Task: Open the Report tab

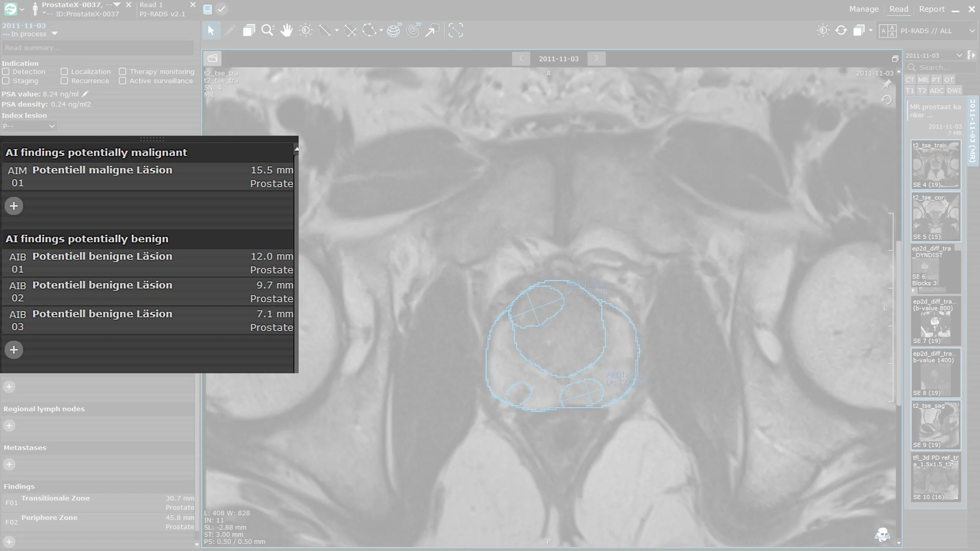Action: pos(931,9)
